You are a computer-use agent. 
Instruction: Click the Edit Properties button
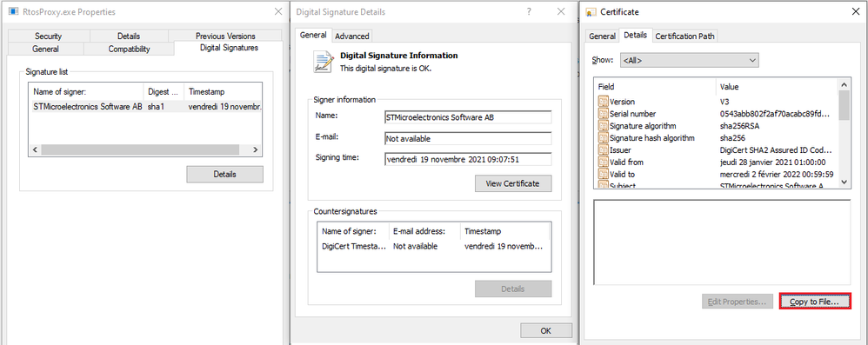tap(738, 302)
